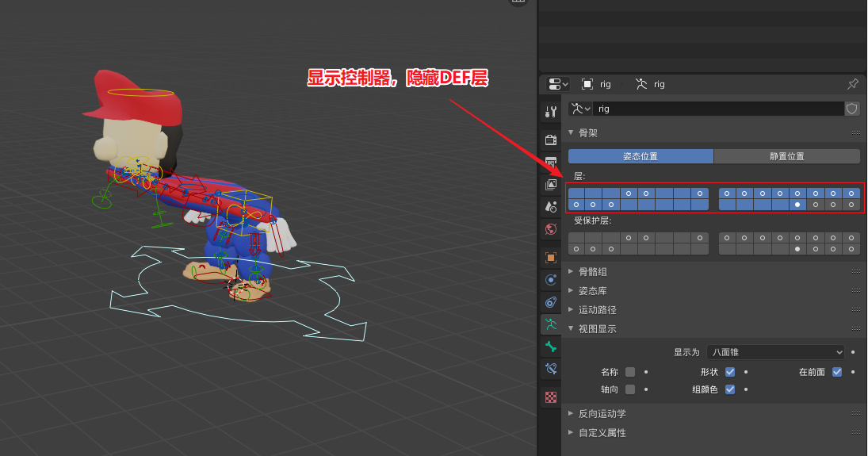Viewport: 868px width, 456px height.
Task: Click the animate dot beside 在前面
Action: [x=852, y=372]
